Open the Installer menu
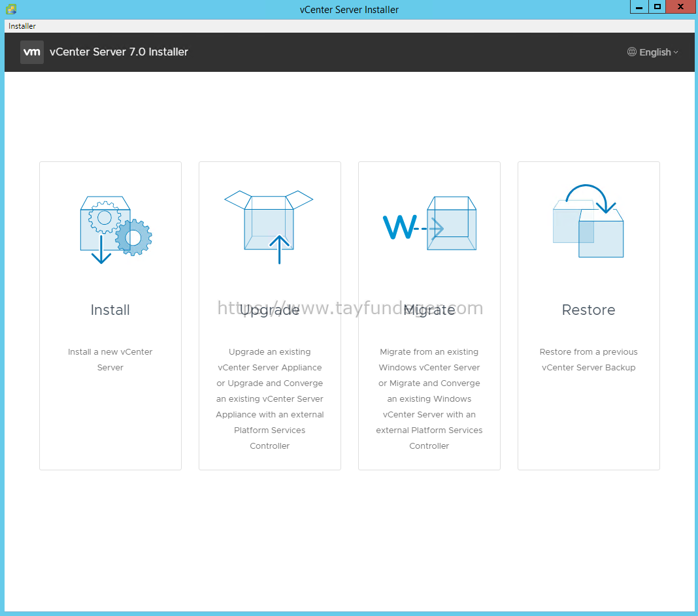The height and width of the screenshot is (616, 698). pos(22,26)
